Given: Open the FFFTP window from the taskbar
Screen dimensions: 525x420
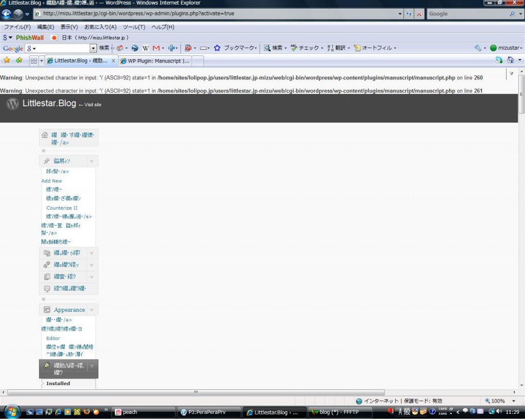Looking at the screenshot, I should click(x=338, y=412).
